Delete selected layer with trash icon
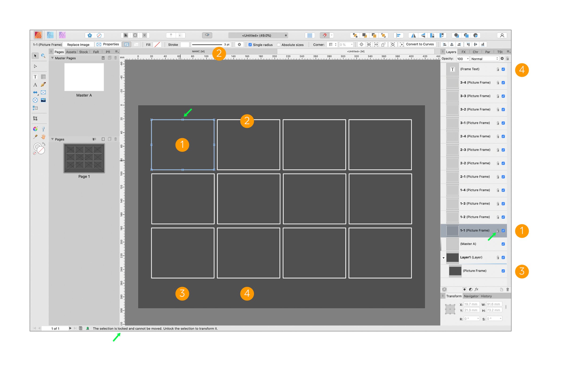The height and width of the screenshot is (368, 588). pyautogui.click(x=508, y=289)
